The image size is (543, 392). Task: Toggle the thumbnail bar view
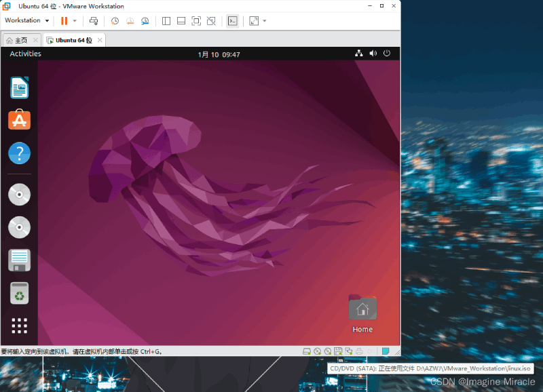tap(181, 21)
